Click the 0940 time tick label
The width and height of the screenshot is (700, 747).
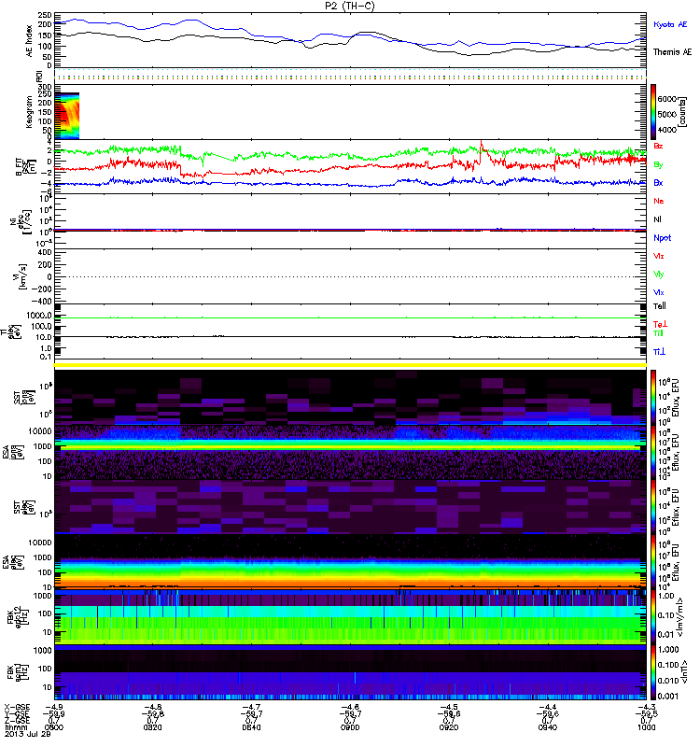(548, 727)
